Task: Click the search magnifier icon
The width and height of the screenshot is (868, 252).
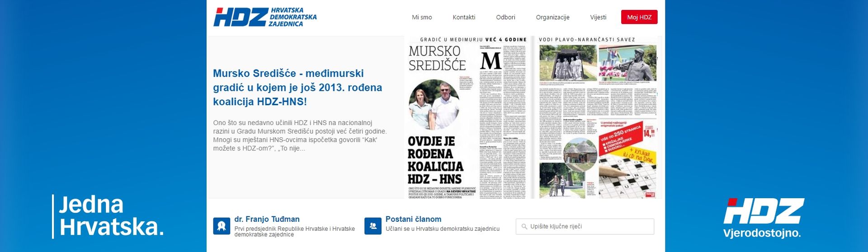Action: click(x=524, y=227)
